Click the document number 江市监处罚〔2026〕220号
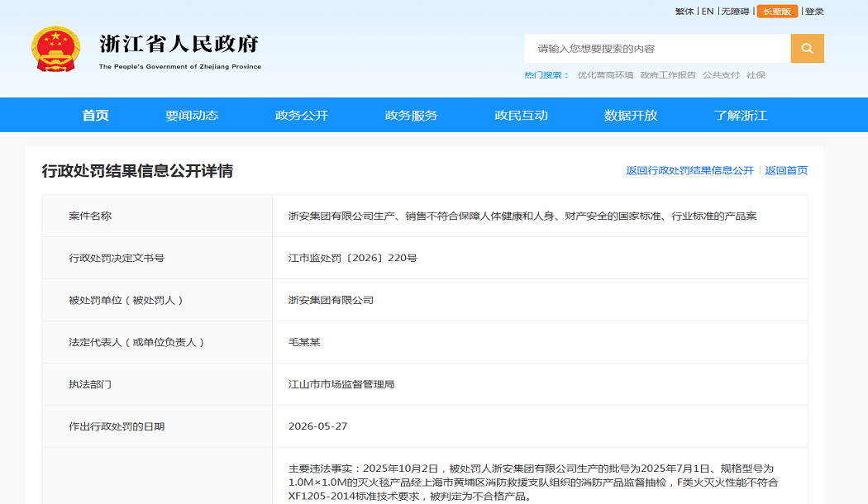 353,258
